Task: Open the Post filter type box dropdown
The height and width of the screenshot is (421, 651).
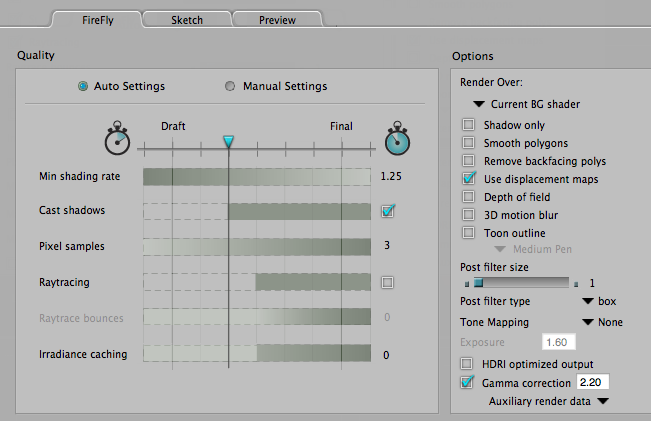Action: pyautogui.click(x=599, y=301)
